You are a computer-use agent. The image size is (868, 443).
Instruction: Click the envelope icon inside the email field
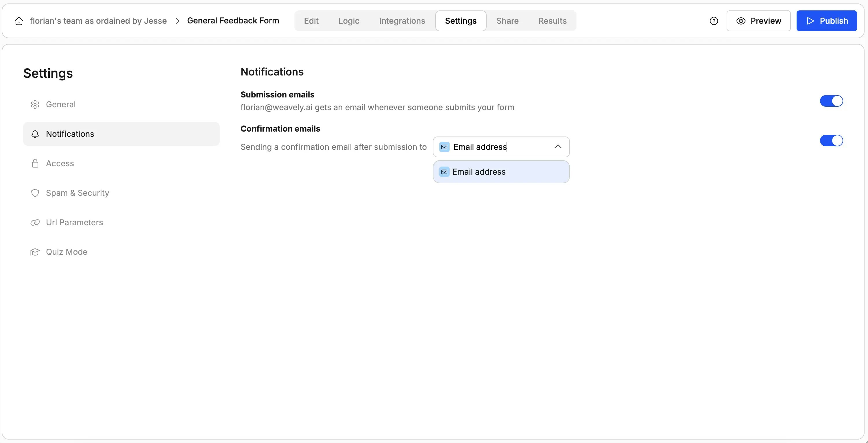pyautogui.click(x=444, y=147)
